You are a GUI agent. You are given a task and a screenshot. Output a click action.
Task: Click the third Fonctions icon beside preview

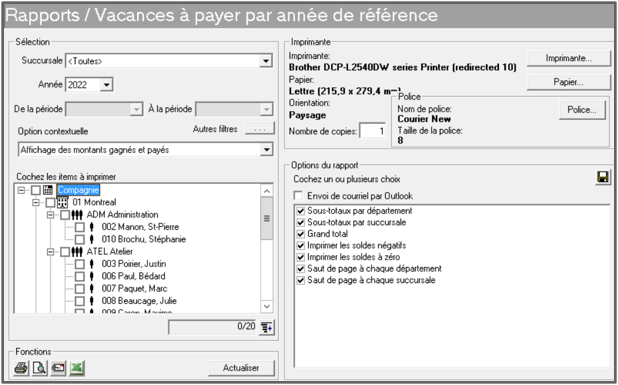58,368
